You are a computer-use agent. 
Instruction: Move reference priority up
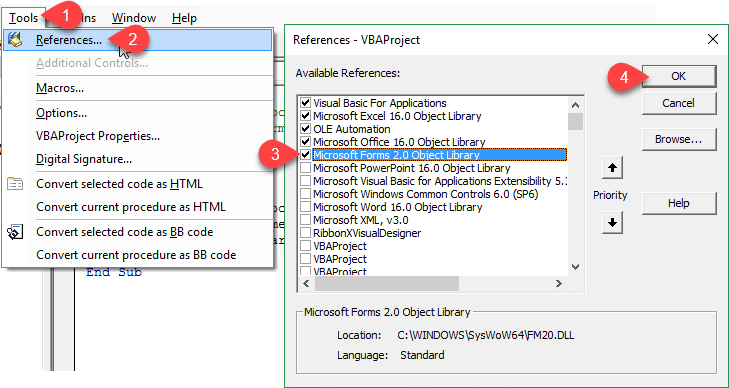tap(612, 168)
